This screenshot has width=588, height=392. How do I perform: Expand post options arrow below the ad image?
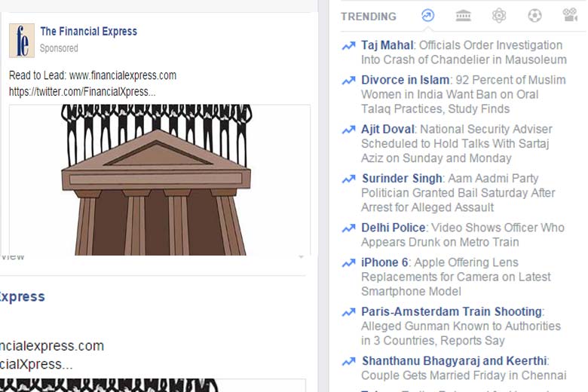(302, 258)
